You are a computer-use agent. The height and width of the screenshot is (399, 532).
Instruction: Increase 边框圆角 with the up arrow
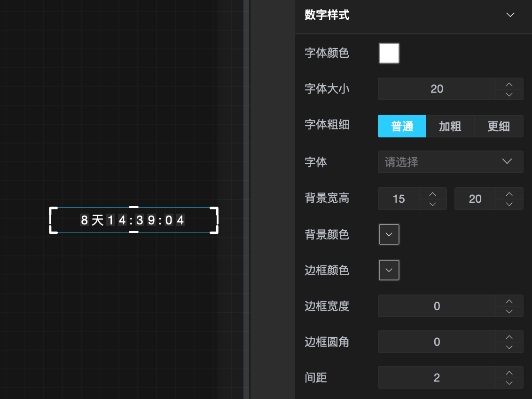[x=509, y=336]
